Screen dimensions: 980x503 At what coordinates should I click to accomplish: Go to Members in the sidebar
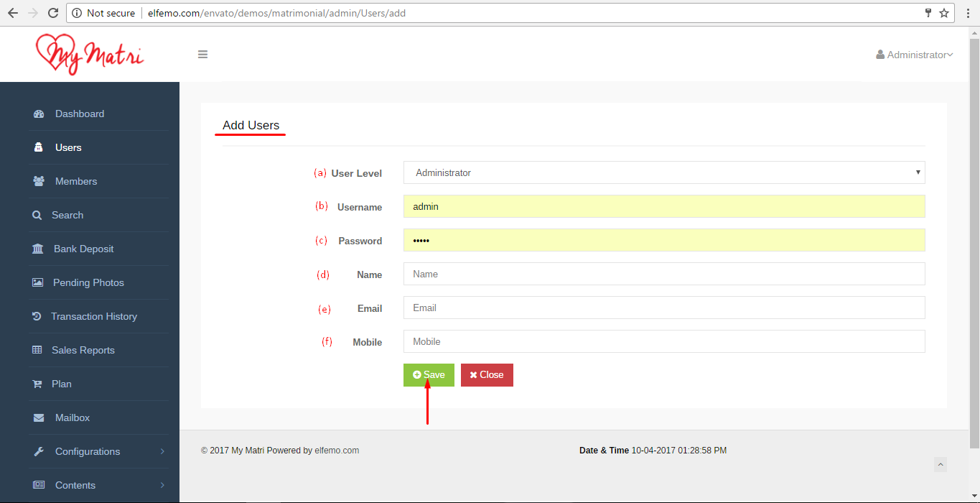pos(76,181)
